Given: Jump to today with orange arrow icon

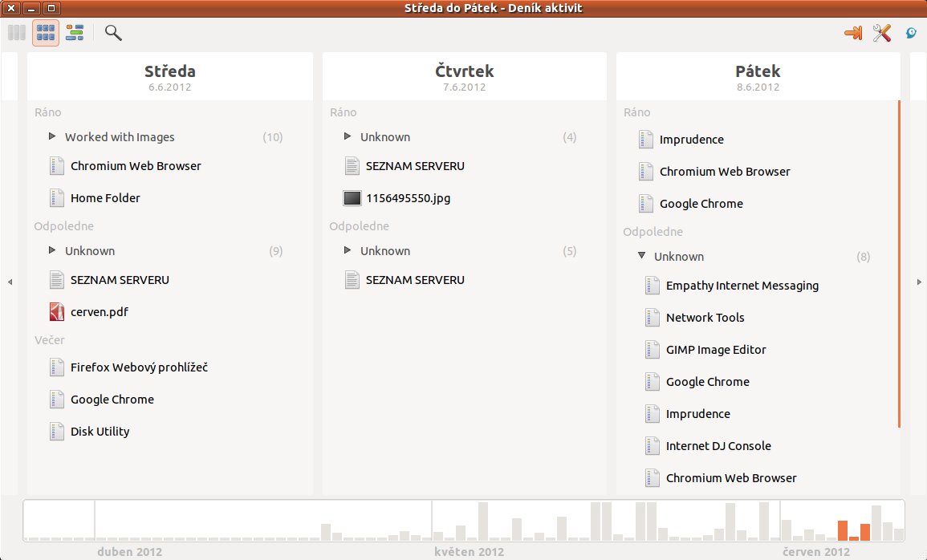Looking at the screenshot, I should (x=852, y=32).
